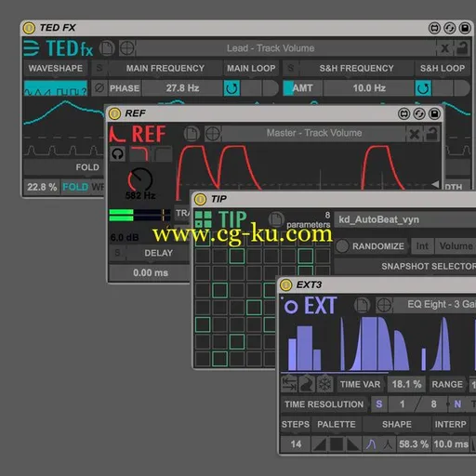Click EXT swap arrows icon left of TIME VAR
Image resolution: width=476 pixels, height=476 pixels.
pyautogui.click(x=289, y=384)
